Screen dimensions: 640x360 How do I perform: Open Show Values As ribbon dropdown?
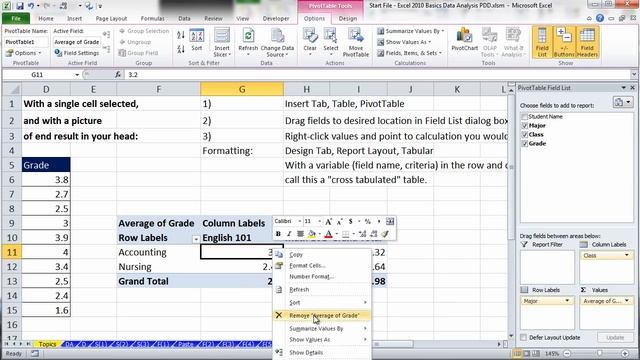404,42
